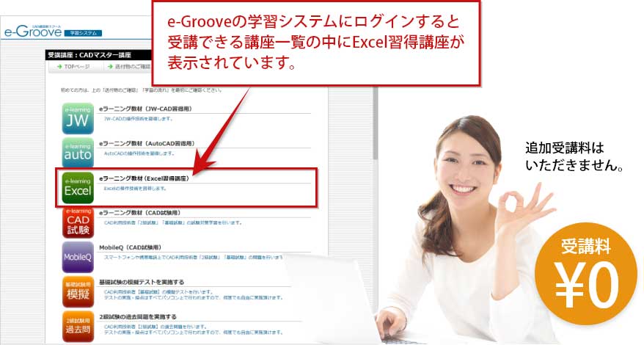The image size is (644, 345).
Task: Open the red CAD試験 e-learning icon
Action: point(78,223)
